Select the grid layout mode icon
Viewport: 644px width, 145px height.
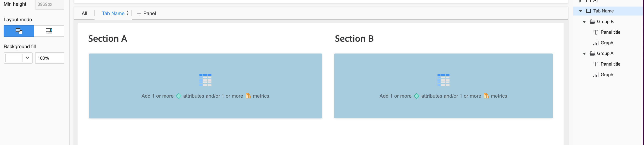pyautogui.click(x=49, y=31)
